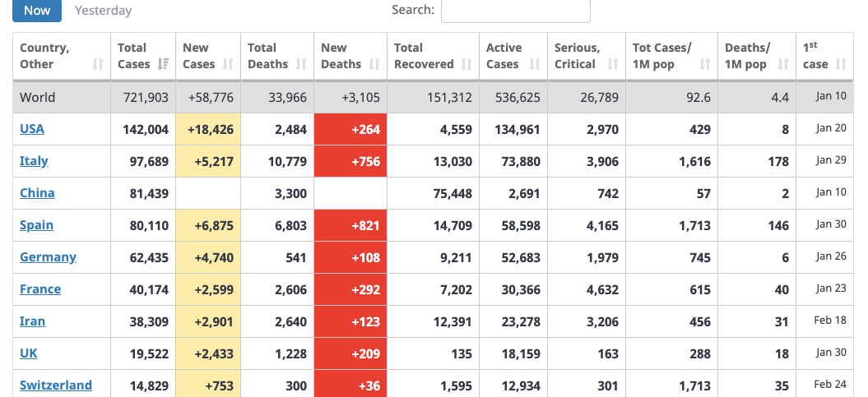Select France new cases +2,599 cell
This screenshot has width=868, height=397.
(208, 289)
